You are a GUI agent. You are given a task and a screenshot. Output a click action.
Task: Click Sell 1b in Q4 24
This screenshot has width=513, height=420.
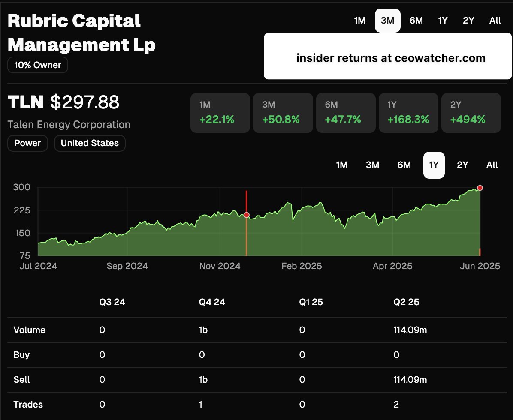point(203,379)
